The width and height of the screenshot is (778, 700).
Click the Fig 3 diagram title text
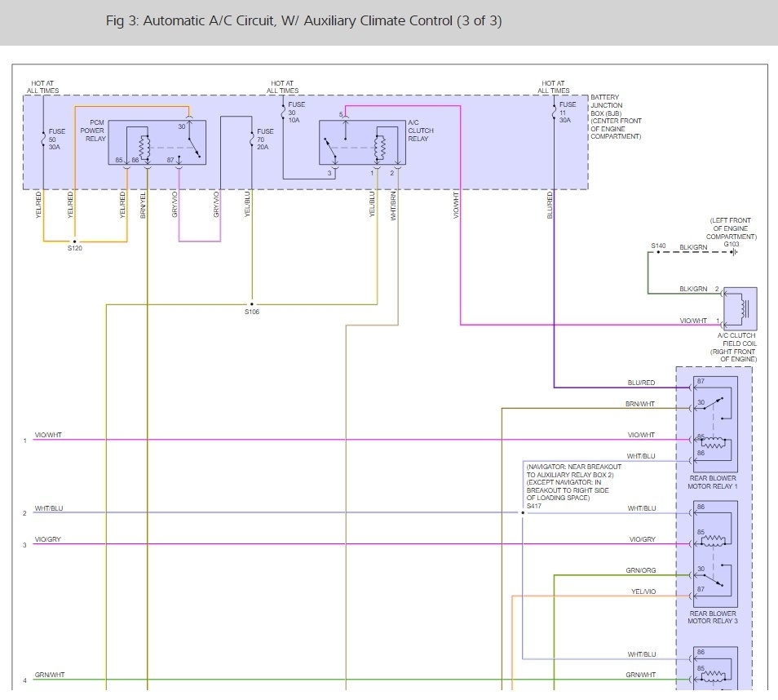(303, 20)
